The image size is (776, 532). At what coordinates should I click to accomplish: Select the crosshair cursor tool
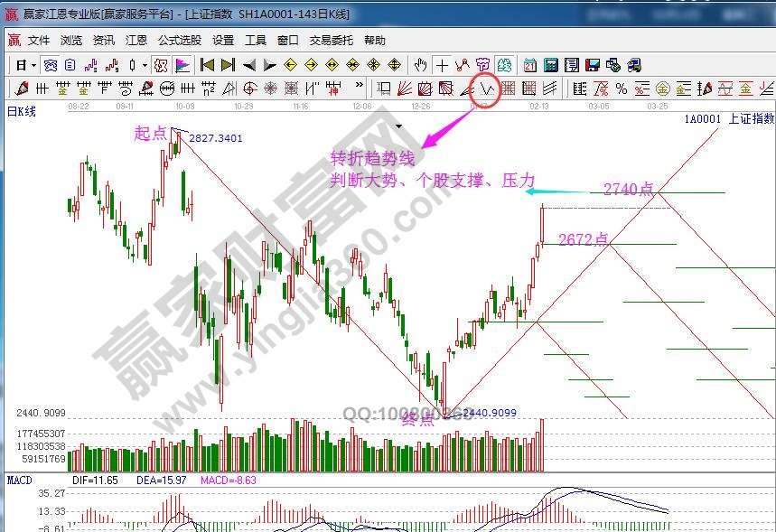441,65
